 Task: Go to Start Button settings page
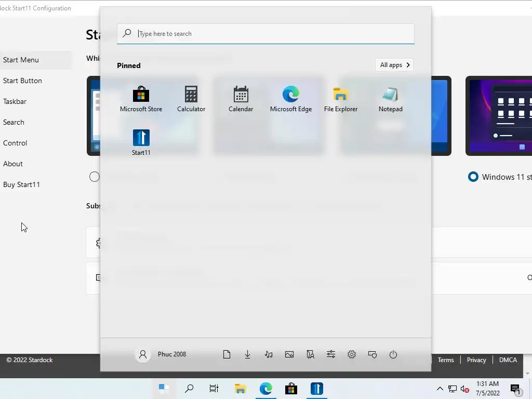tap(22, 81)
